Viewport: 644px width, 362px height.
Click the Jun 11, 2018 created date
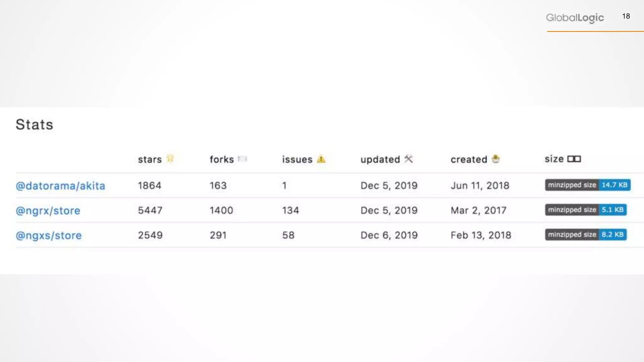(480, 185)
